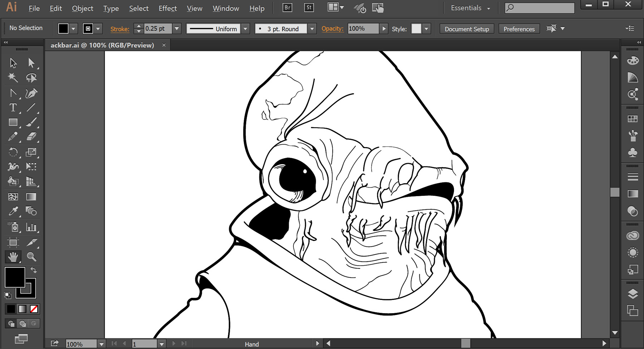Open the 3 pt. Round brush dropdown
Viewport: 644px width, 349px height.
click(312, 29)
